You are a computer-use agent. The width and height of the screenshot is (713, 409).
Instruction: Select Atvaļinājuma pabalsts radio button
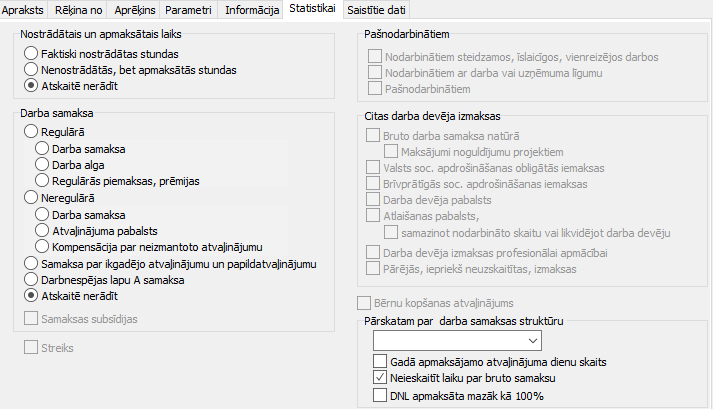42,230
